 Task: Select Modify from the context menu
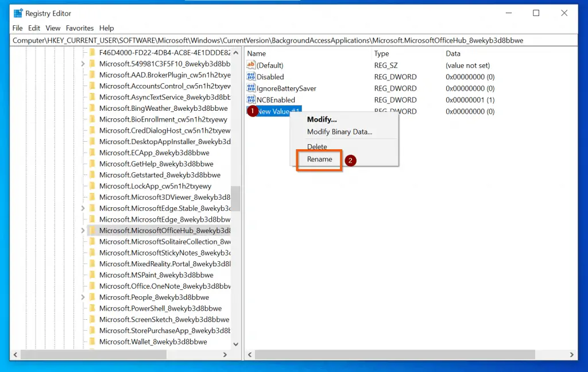pyautogui.click(x=321, y=119)
